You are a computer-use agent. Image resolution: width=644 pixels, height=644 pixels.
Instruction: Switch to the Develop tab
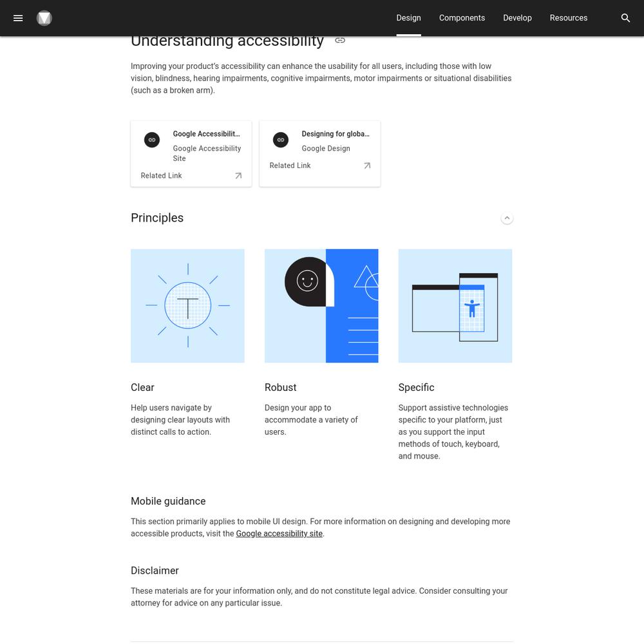[517, 18]
